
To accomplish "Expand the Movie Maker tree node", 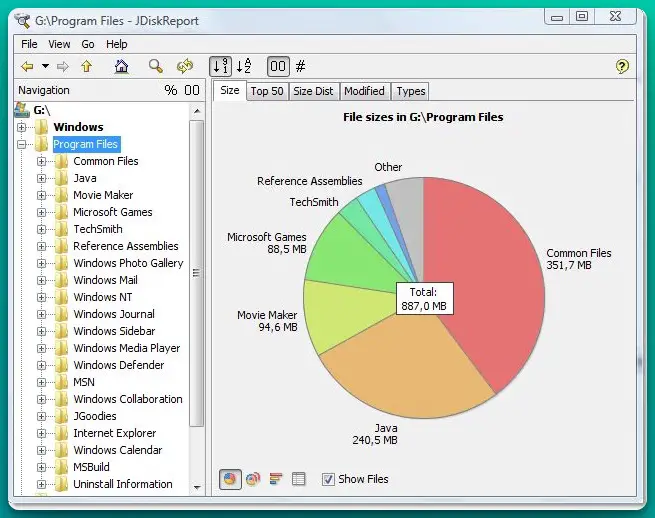I will (41, 195).
